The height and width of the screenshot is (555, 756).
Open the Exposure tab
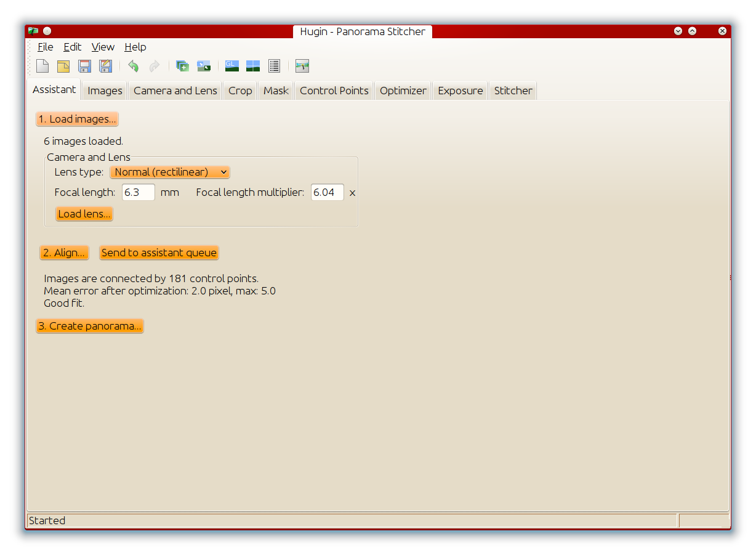tap(460, 91)
